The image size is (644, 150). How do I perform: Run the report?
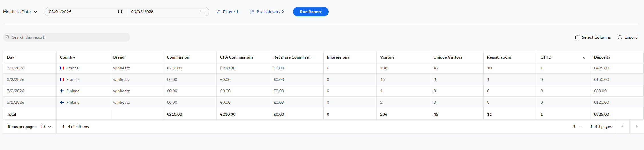(311, 12)
